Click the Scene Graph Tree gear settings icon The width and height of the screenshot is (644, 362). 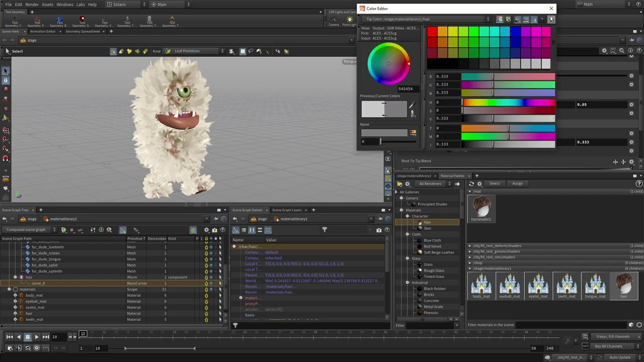[x=206, y=230]
